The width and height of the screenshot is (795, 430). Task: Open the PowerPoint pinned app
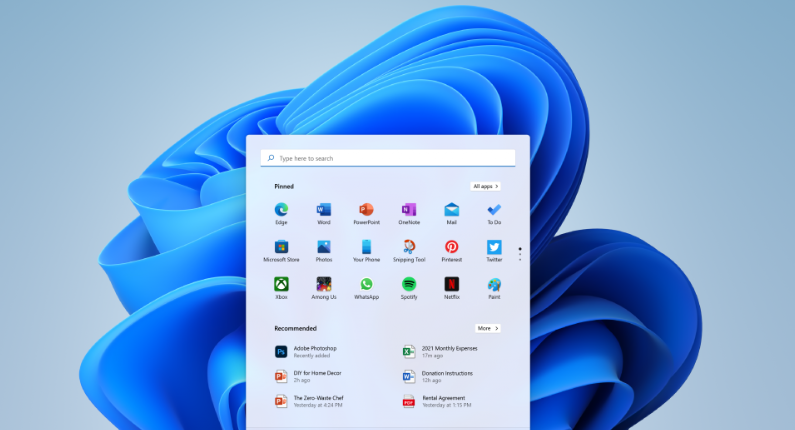[366, 210]
